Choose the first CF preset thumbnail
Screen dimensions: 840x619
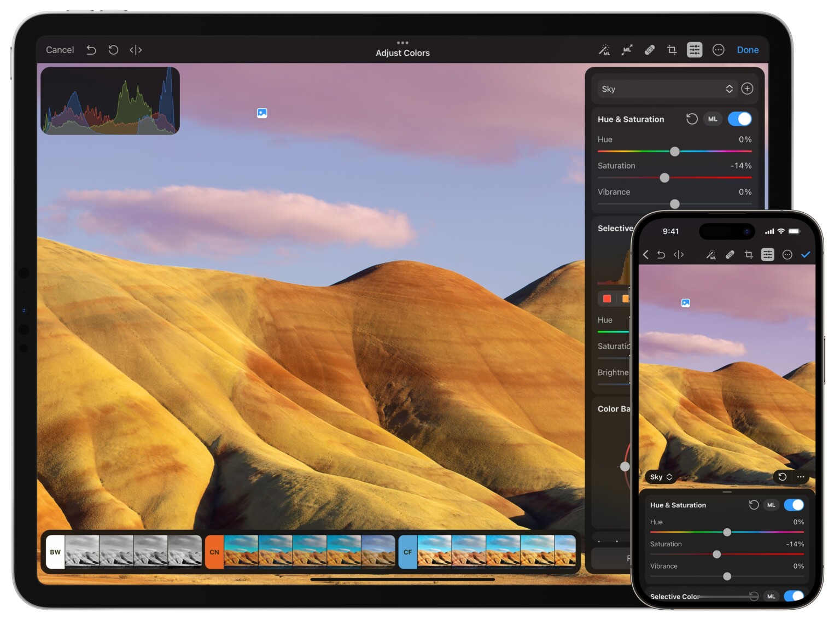(434, 552)
